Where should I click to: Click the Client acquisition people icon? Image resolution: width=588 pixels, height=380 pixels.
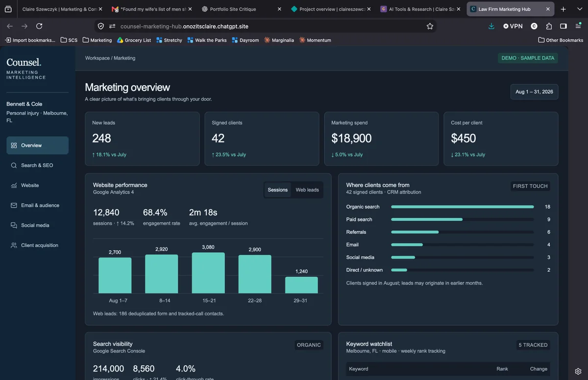coord(14,245)
